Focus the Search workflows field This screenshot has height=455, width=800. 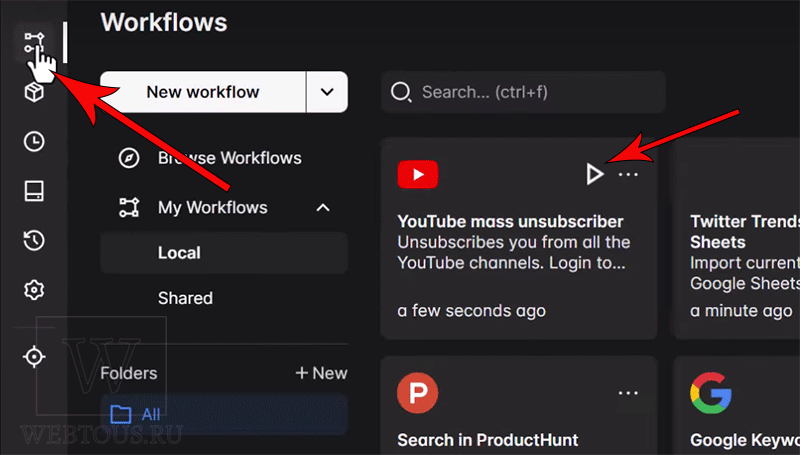(x=523, y=92)
